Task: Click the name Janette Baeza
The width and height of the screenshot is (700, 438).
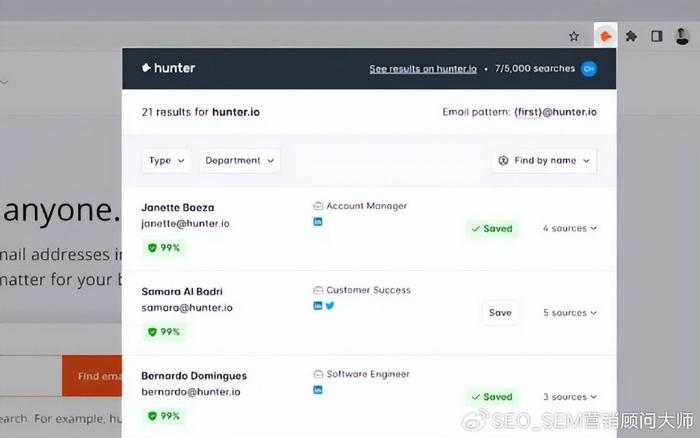Action: 178,208
